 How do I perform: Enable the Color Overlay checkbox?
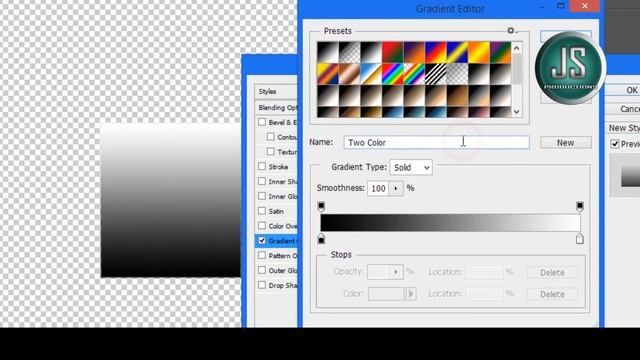click(x=262, y=226)
